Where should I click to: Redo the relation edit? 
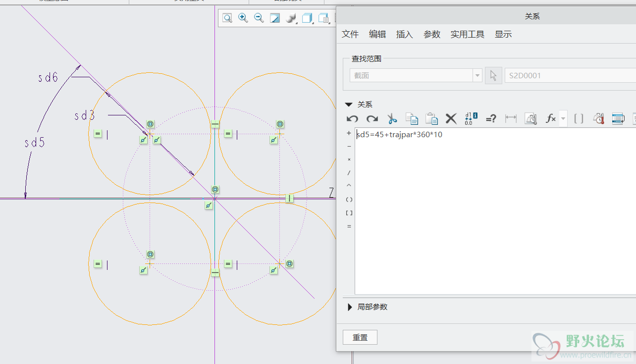[x=372, y=118]
